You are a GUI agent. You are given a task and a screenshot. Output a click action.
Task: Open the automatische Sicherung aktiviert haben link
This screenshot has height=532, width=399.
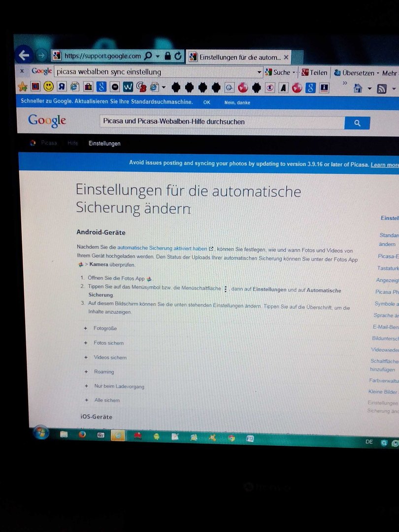click(x=162, y=248)
